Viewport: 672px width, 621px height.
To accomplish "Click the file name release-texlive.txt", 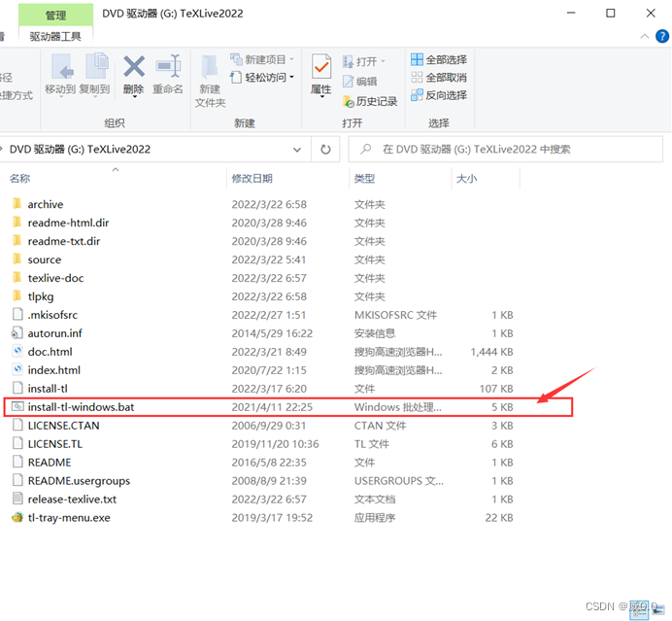I will click(72, 500).
